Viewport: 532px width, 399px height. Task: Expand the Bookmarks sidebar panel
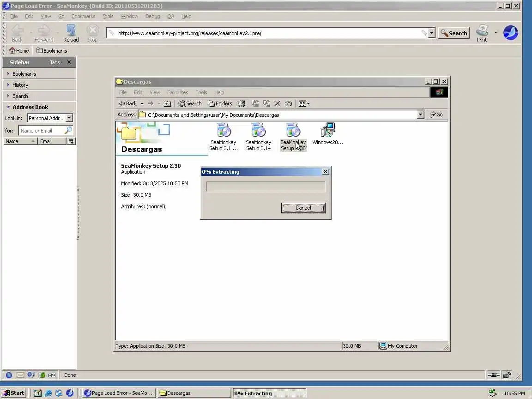click(x=39, y=73)
